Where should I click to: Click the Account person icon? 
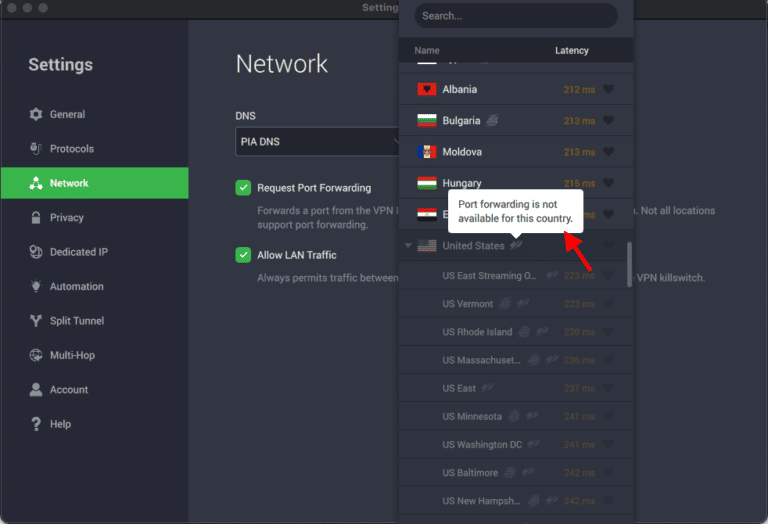36,390
